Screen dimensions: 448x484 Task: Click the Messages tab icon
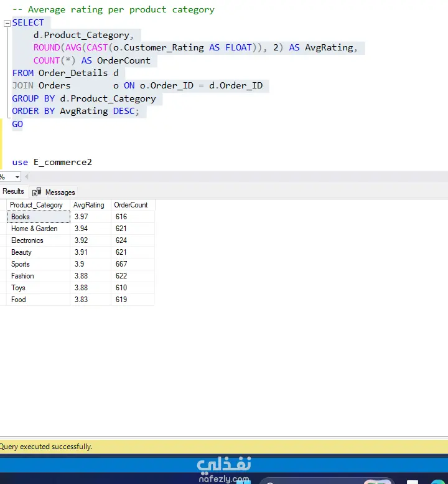tap(37, 192)
